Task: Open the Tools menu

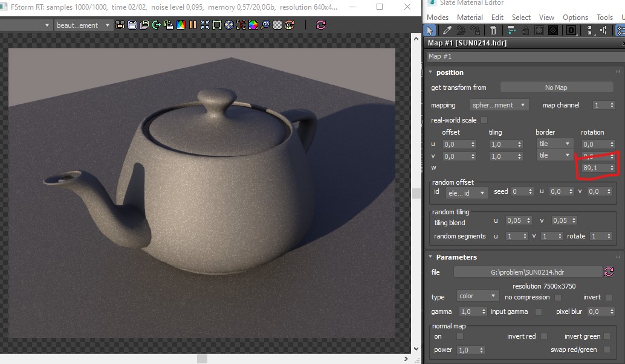Action: (604, 17)
